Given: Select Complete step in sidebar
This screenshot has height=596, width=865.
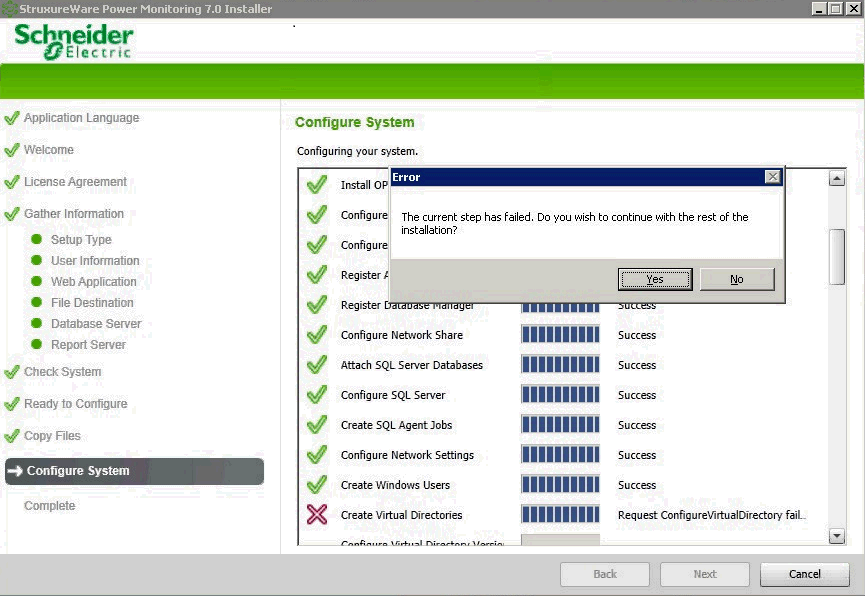Looking at the screenshot, I should (x=49, y=505).
